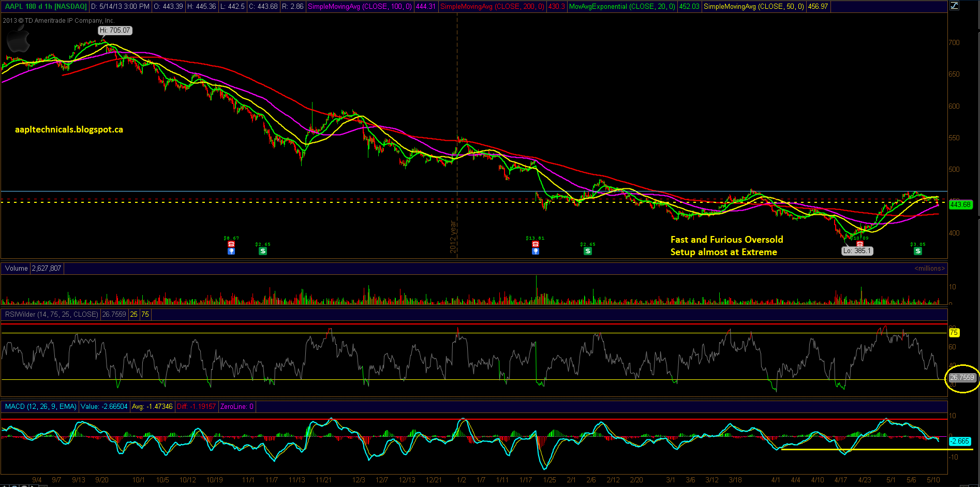
Task: Click the 50 SMA value 456.97
Action: pyautogui.click(x=818, y=7)
